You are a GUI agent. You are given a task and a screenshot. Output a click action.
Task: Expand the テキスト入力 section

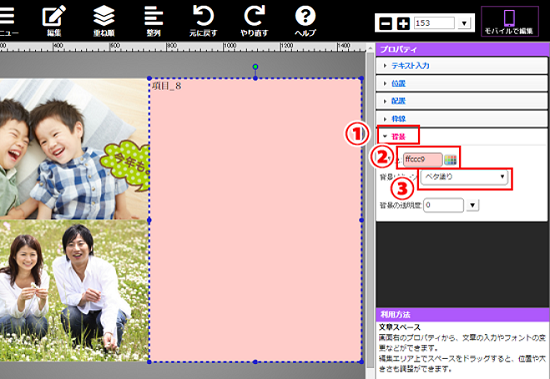click(x=462, y=66)
